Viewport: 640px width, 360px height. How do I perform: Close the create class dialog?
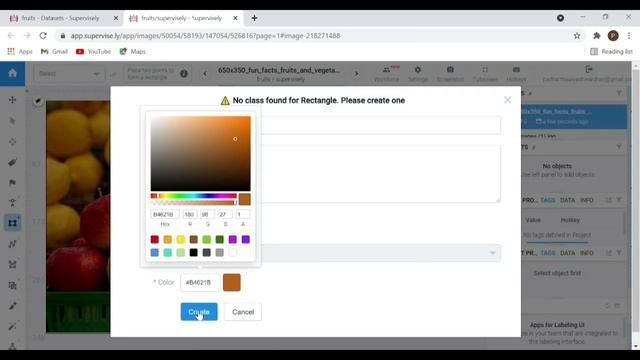507,100
